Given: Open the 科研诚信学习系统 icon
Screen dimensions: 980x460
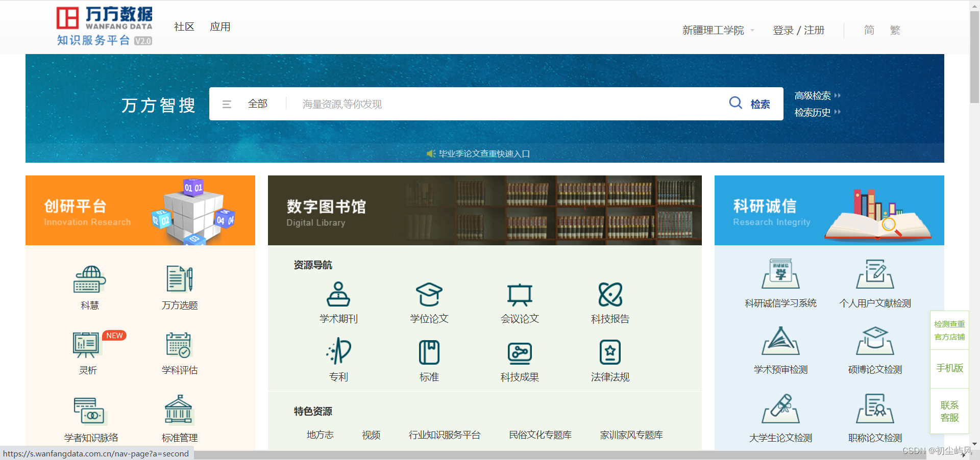Looking at the screenshot, I should [x=780, y=274].
